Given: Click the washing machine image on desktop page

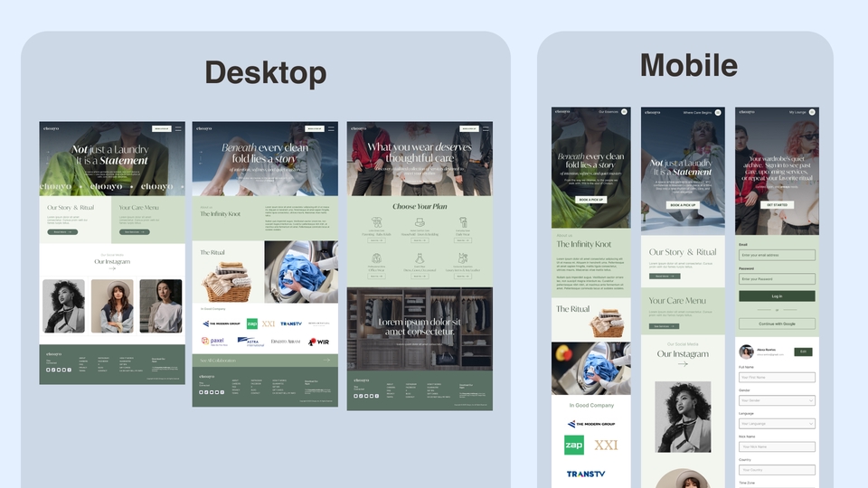Looking at the screenshot, I should [x=301, y=272].
